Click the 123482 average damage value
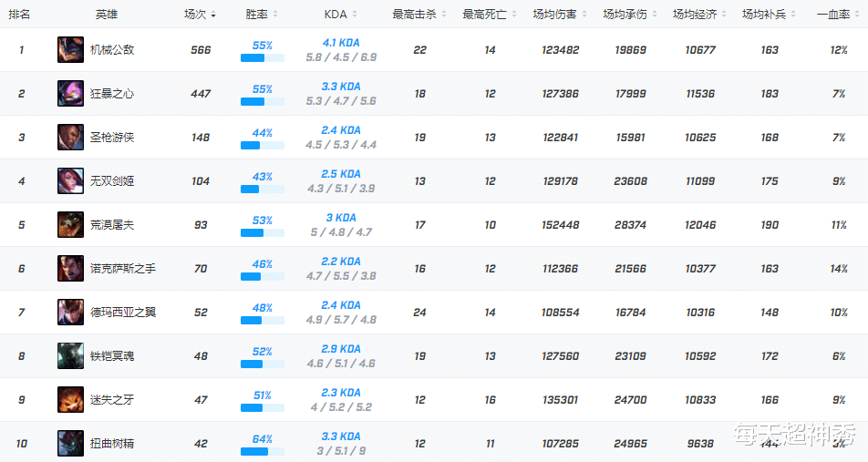 (x=560, y=50)
